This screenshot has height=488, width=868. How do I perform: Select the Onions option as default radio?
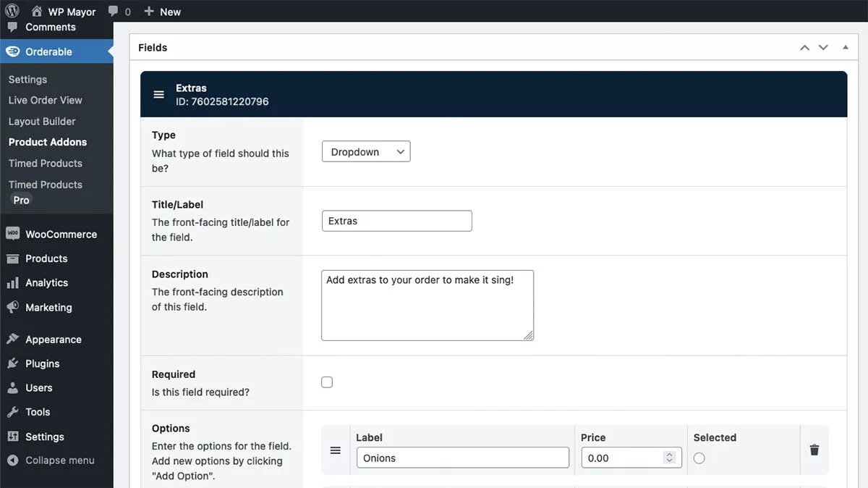699,458
